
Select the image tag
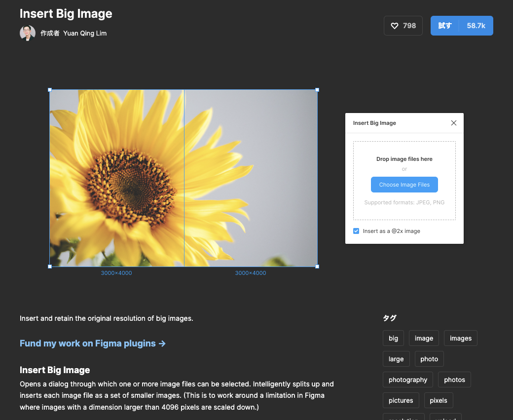[424, 338]
